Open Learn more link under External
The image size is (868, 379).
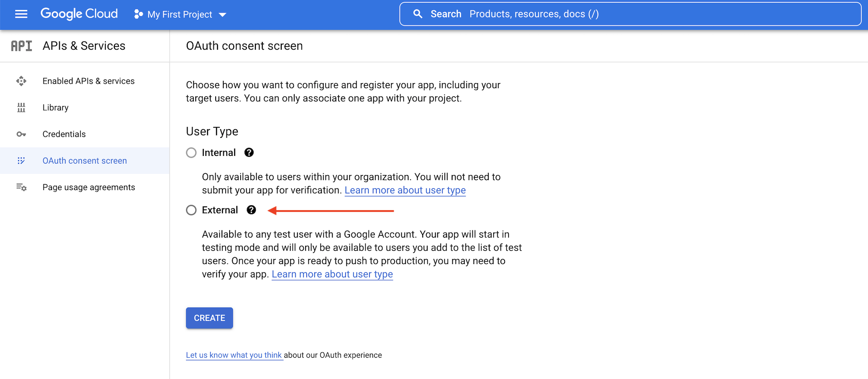coord(332,274)
